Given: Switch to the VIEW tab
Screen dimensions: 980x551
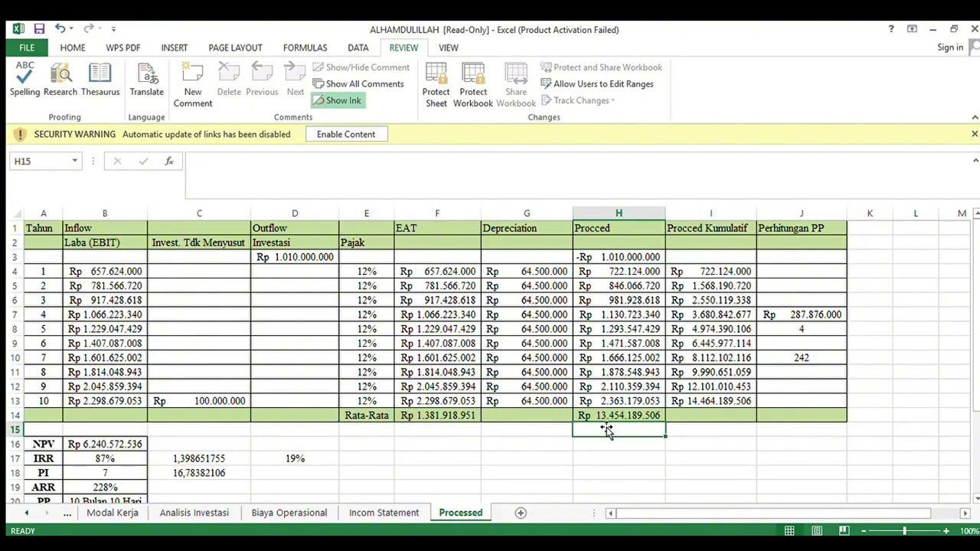Looking at the screenshot, I should pos(448,47).
